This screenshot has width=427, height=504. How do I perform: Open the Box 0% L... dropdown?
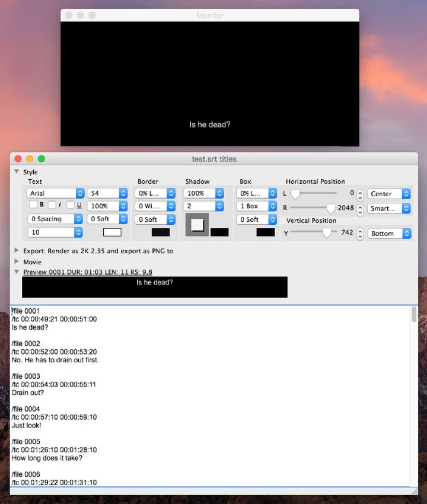click(x=257, y=193)
